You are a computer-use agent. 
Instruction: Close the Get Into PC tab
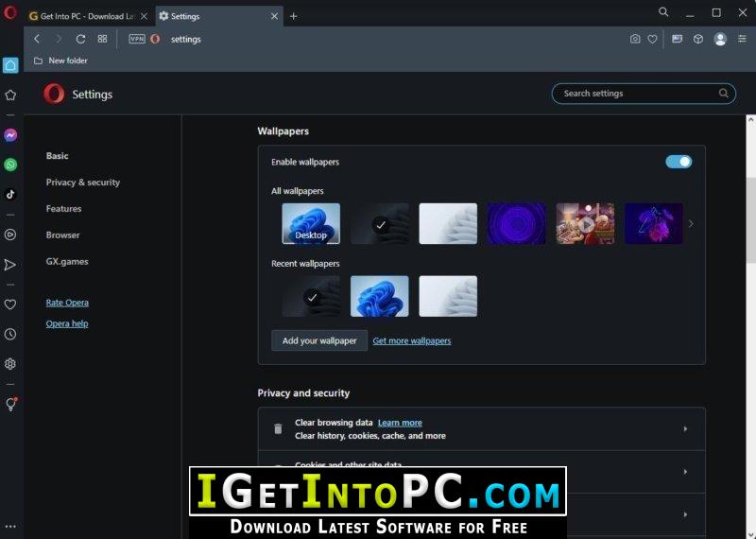coord(144,16)
